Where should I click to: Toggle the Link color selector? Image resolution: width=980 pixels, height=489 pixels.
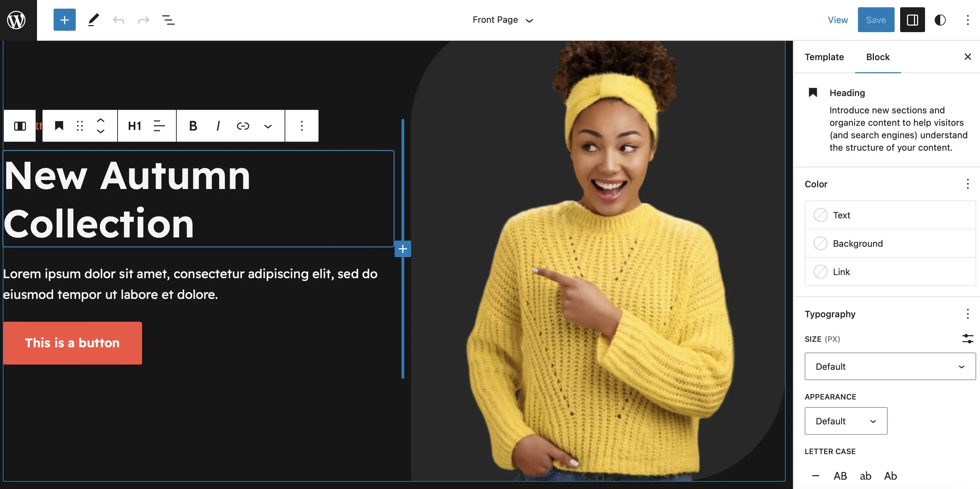821,271
